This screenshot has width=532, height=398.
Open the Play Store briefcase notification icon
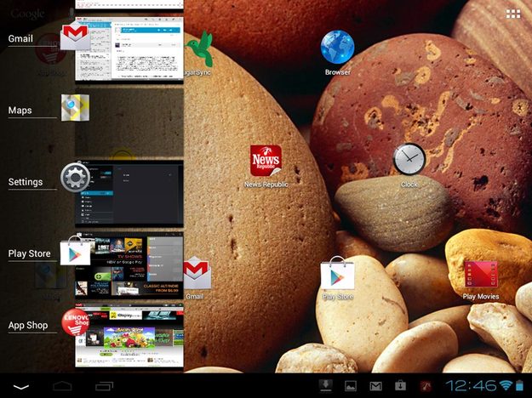(400, 386)
